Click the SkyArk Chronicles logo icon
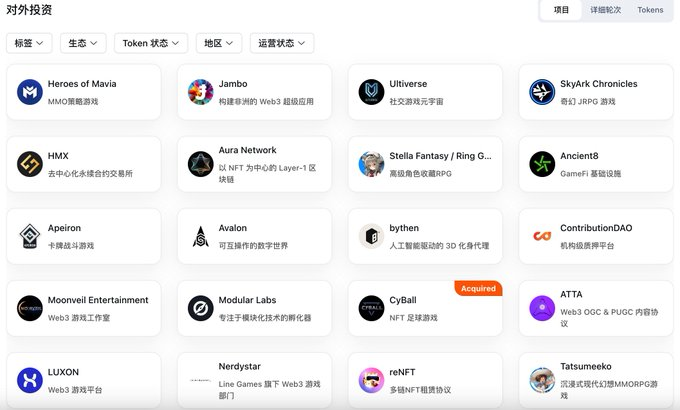This screenshot has width=680, height=410. (542, 92)
